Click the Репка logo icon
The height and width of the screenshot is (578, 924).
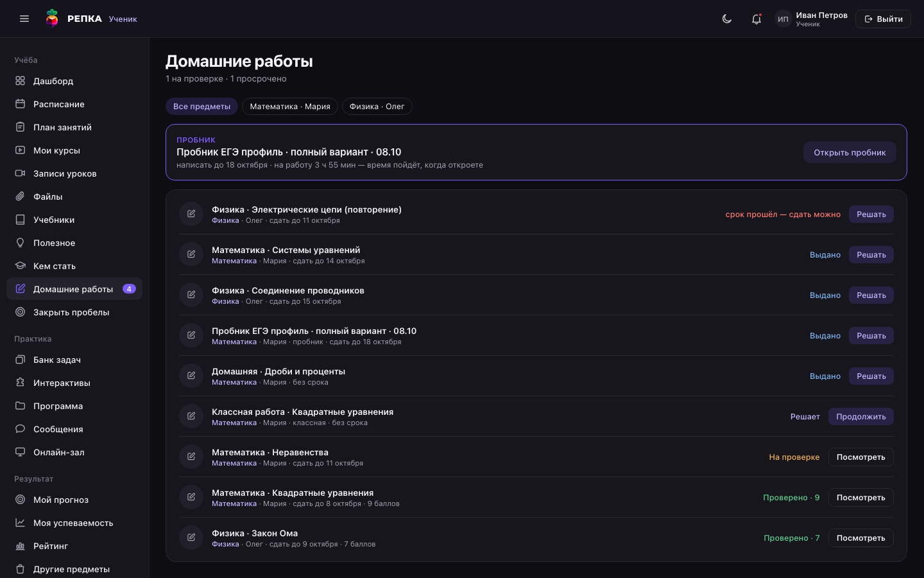click(x=52, y=19)
